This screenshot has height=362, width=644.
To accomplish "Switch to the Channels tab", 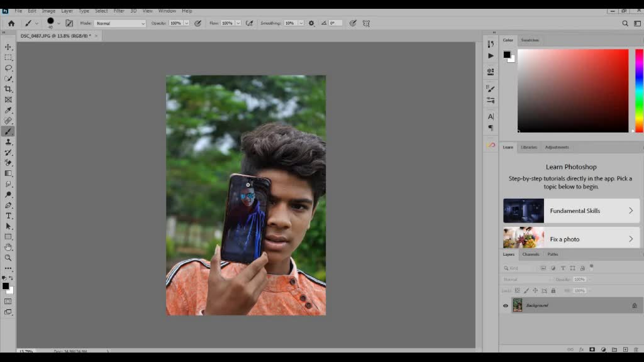I will (531, 255).
